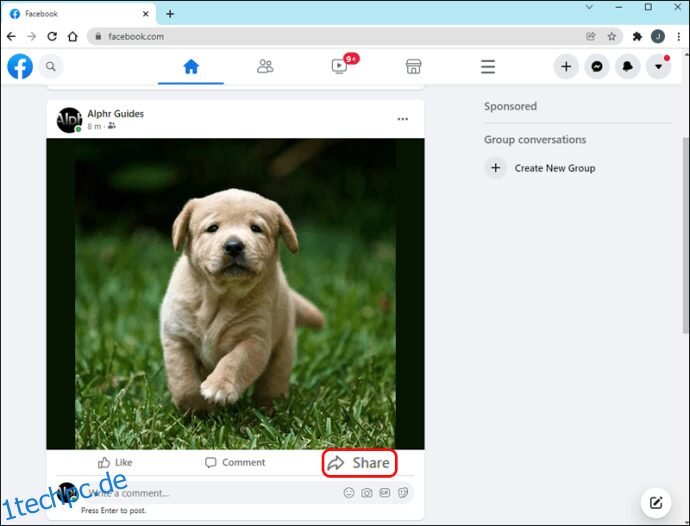Click the 'Group conversations' heading text
Image resolution: width=690 pixels, height=526 pixels.
(535, 140)
